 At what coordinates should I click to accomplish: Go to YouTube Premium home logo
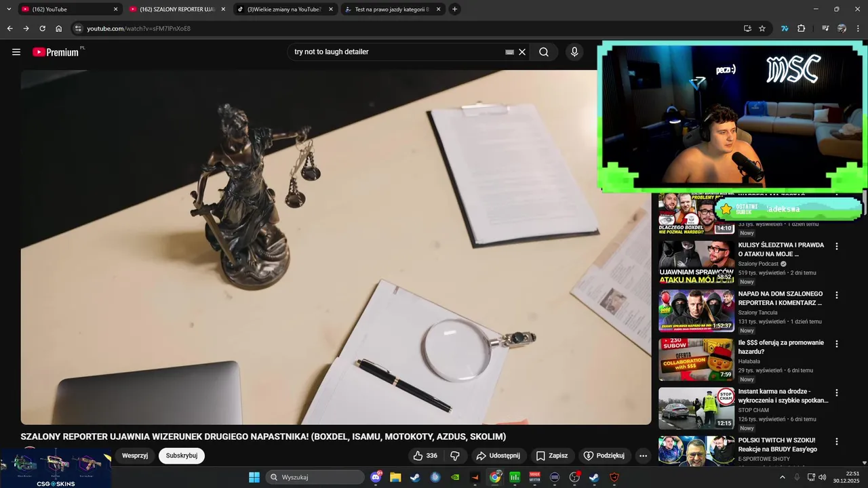(x=56, y=52)
